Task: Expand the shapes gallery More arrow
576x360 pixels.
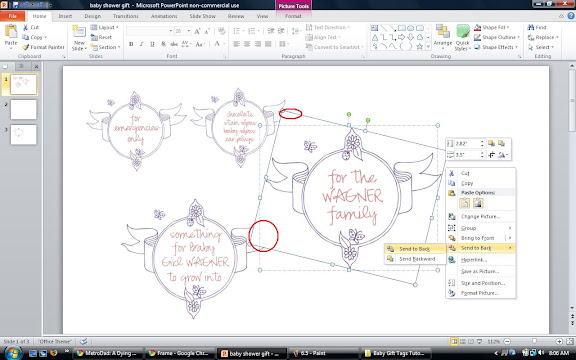Action: click(428, 47)
